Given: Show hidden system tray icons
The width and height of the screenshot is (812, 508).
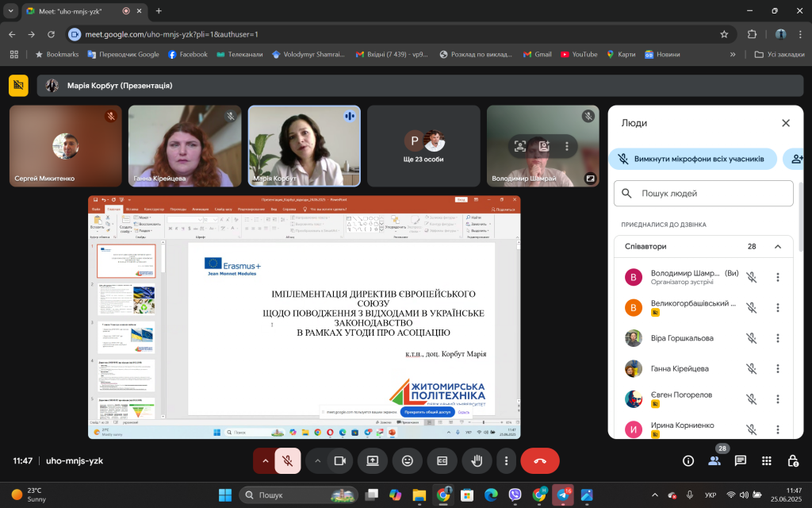Looking at the screenshot, I should 654,495.
